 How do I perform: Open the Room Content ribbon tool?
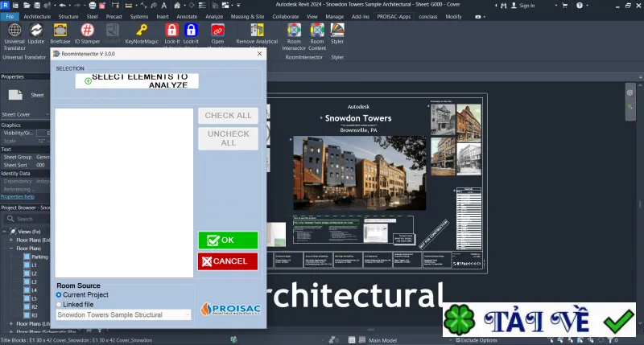[317, 36]
